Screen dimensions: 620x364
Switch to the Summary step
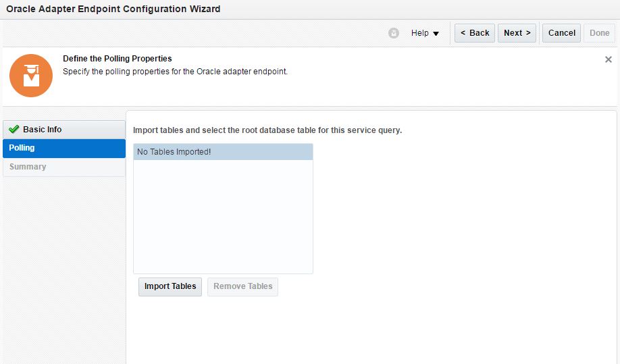point(28,167)
